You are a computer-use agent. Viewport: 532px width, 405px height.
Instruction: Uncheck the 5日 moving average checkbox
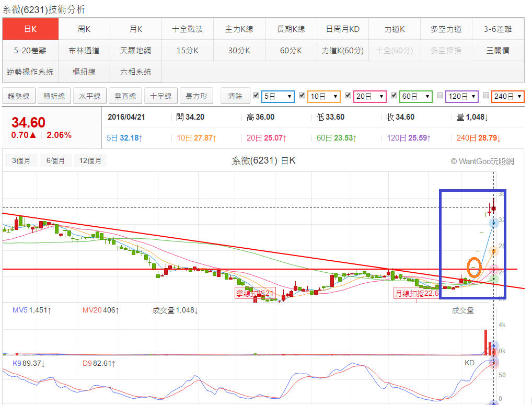click(256, 96)
